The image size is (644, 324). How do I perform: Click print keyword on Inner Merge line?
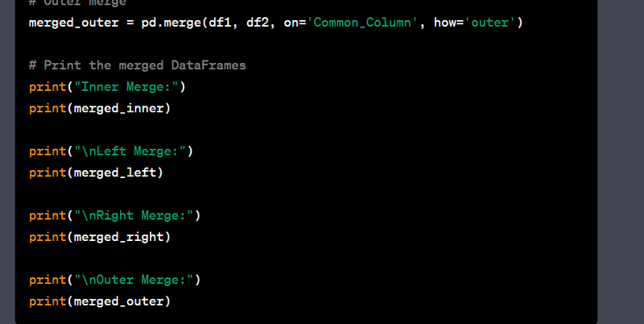47,86
